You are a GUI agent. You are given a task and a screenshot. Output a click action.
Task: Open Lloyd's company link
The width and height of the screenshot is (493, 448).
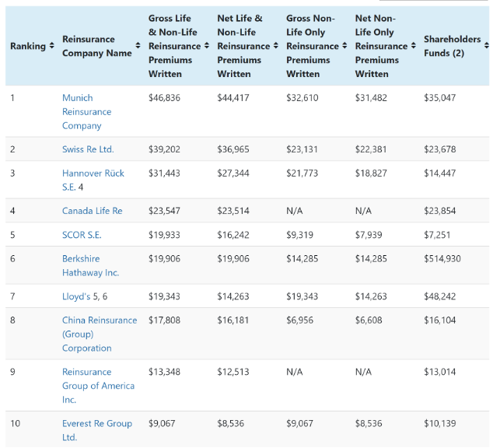[x=76, y=296]
